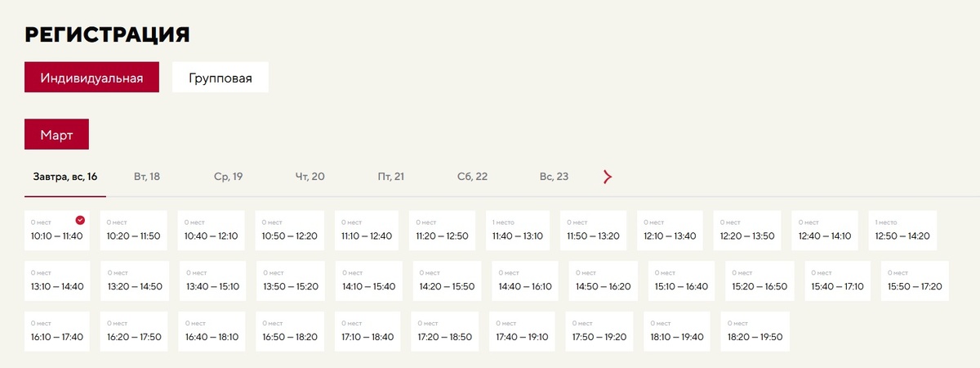
Task: Select the 17:20 – 18:50 time slot
Action: (445, 330)
